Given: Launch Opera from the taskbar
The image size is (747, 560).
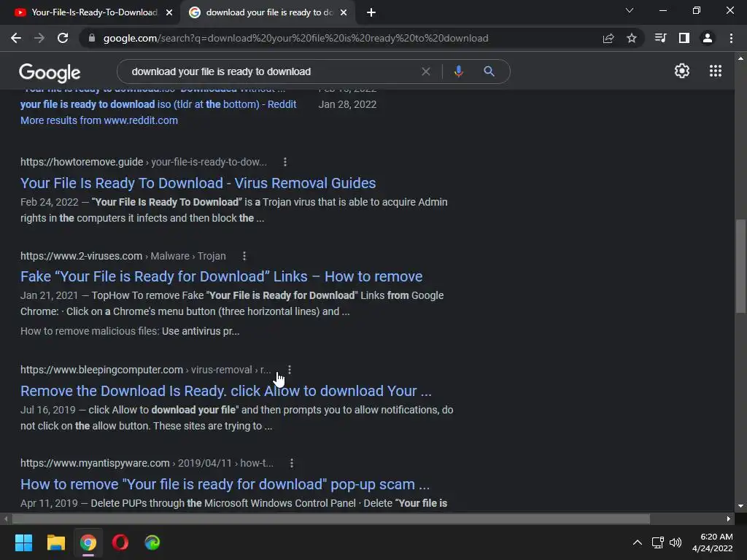Looking at the screenshot, I should click(120, 542).
